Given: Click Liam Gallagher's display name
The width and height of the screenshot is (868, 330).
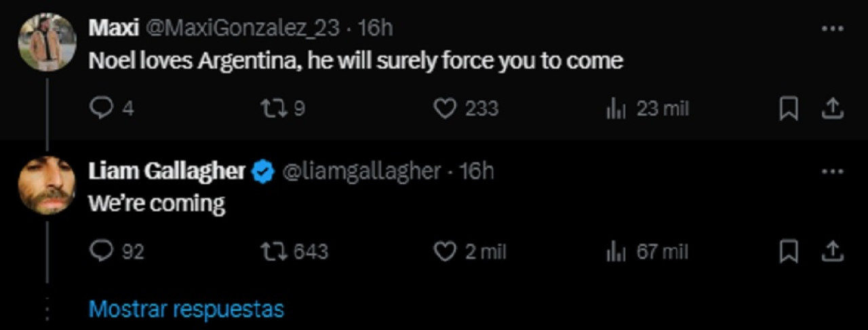Looking at the screenshot, I should click(167, 172).
